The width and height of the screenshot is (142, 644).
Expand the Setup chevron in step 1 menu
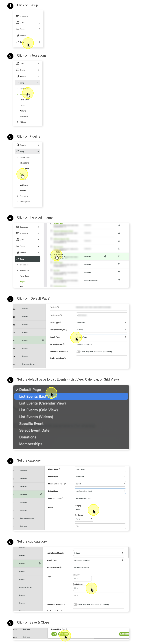[x=40, y=42]
